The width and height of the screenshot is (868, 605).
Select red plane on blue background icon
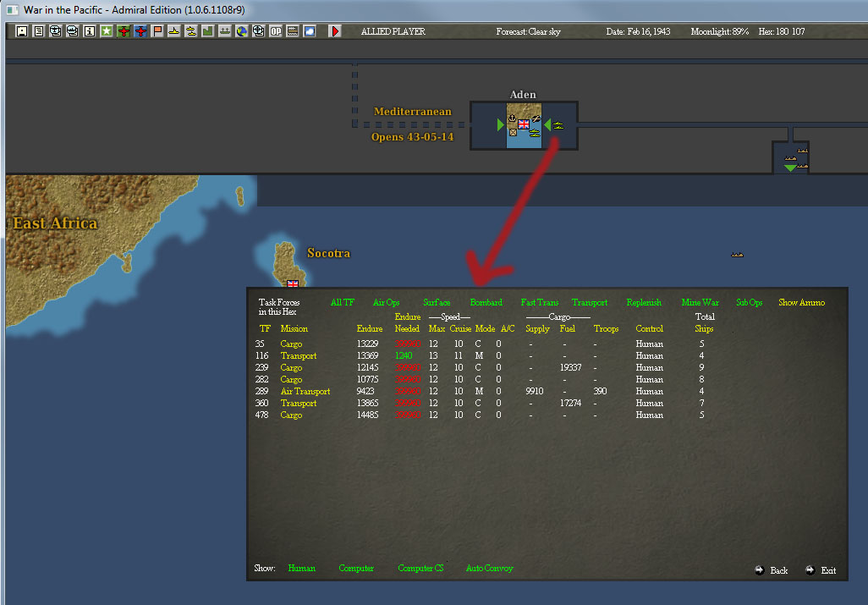140,31
